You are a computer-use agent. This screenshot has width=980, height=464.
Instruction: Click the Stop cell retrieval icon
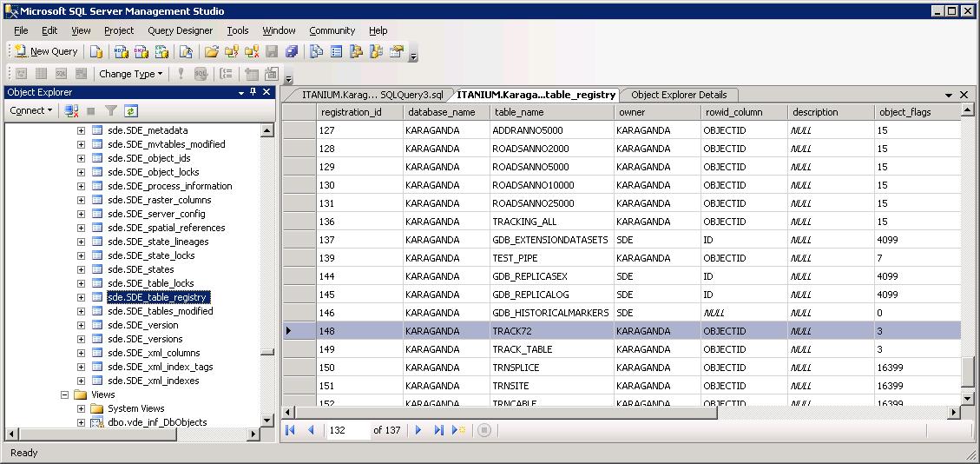pyautogui.click(x=484, y=430)
